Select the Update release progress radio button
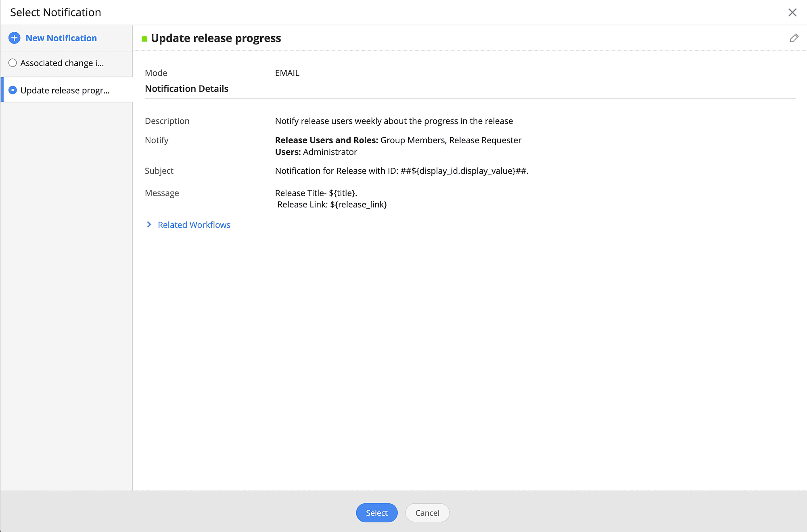This screenshot has width=807, height=532. point(13,90)
